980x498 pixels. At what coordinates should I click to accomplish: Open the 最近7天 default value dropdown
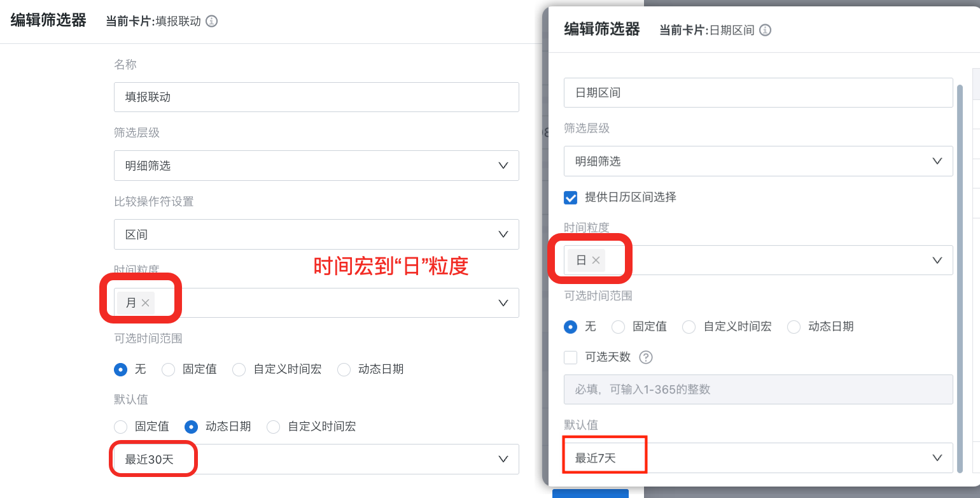pos(757,458)
